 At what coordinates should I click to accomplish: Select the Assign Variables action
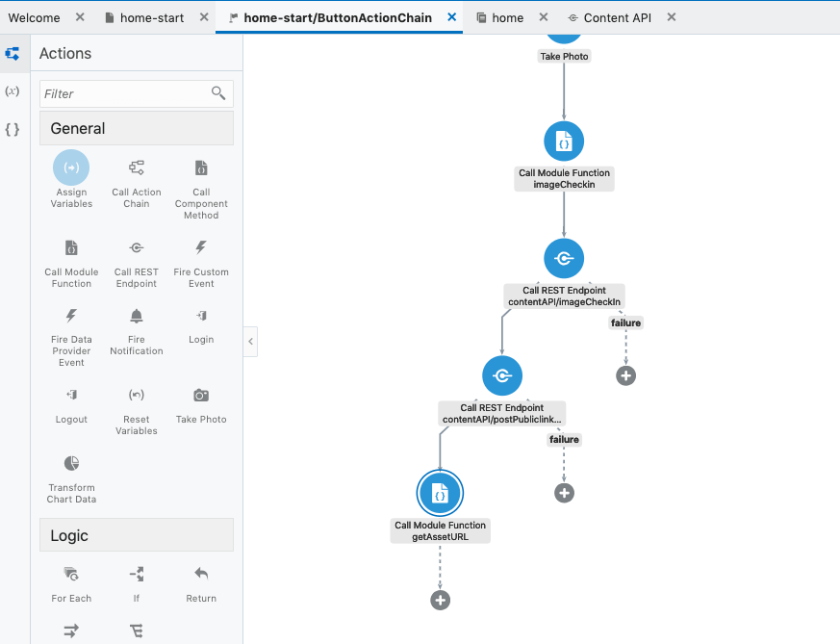click(71, 168)
